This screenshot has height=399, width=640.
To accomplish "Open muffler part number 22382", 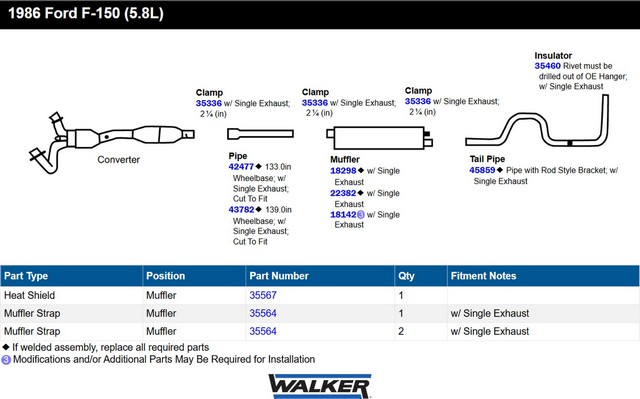I will 343,193.
